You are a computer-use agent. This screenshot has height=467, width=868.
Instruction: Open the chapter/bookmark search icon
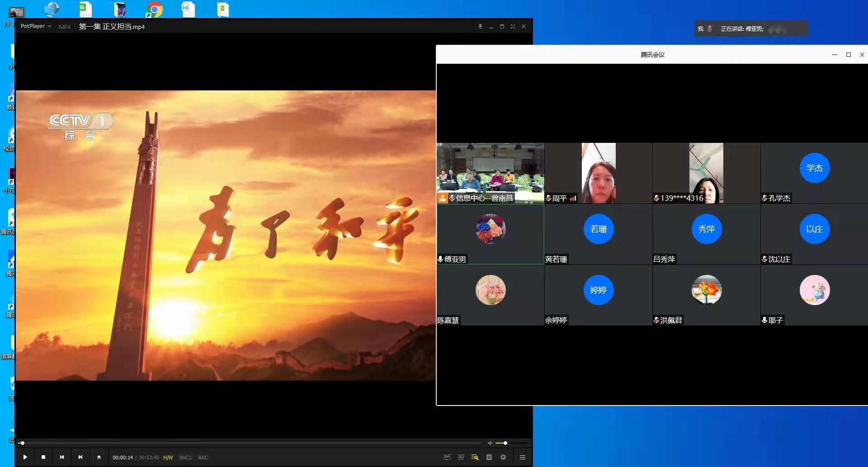point(475,457)
